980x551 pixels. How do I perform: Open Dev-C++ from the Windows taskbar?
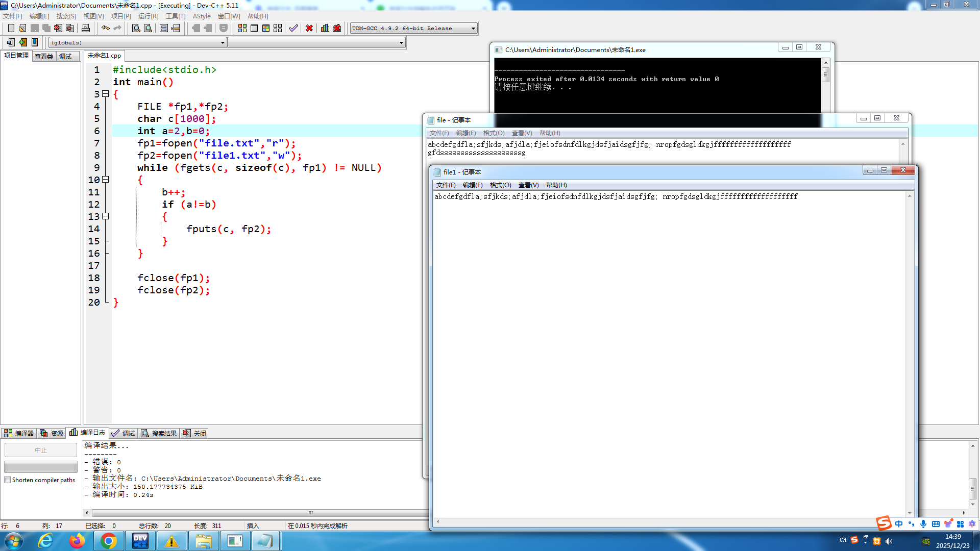[140, 541]
